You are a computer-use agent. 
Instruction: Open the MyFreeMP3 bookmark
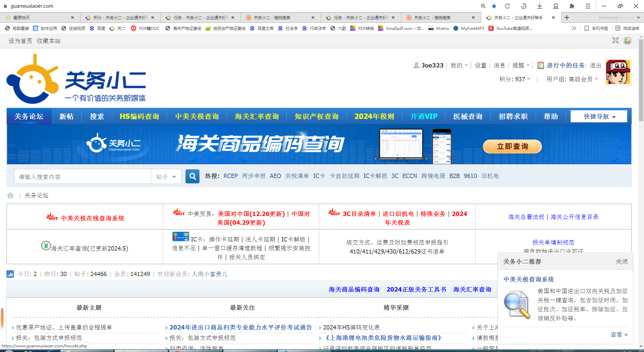pyautogui.click(x=469, y=28)
